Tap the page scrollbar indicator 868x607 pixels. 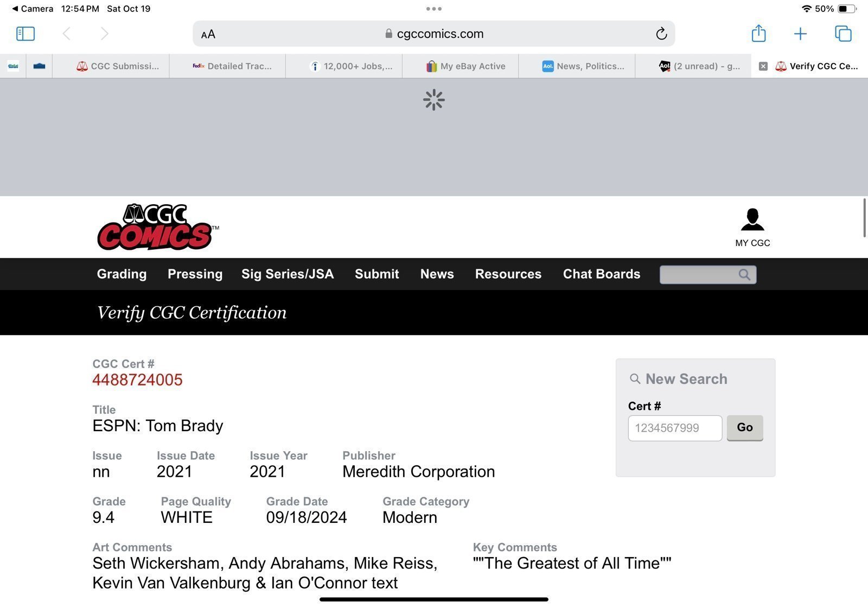tap(865, 218)
